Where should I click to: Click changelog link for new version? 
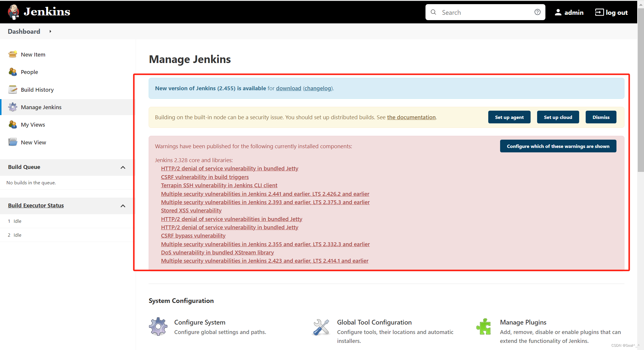[318, 88]
